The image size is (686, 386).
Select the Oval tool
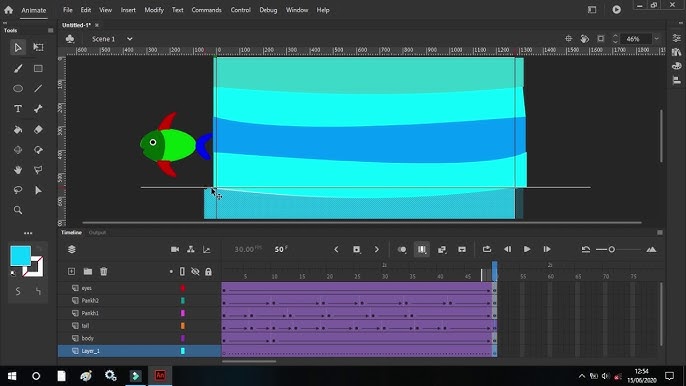click(x=18, y=88)
